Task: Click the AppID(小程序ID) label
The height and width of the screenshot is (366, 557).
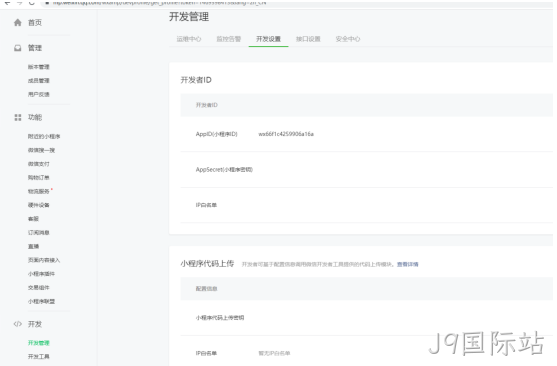Action: tap(216, 134)
